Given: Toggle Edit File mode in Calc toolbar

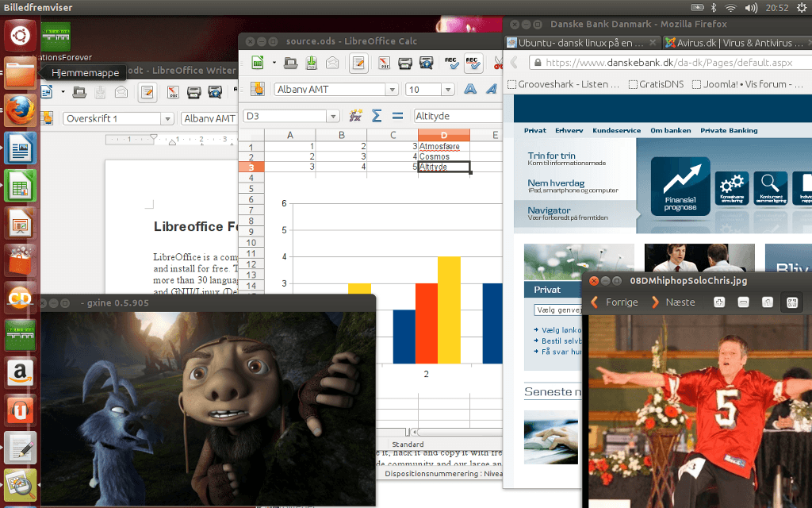Looking at the screenshot, I should (x=358, y=63).
